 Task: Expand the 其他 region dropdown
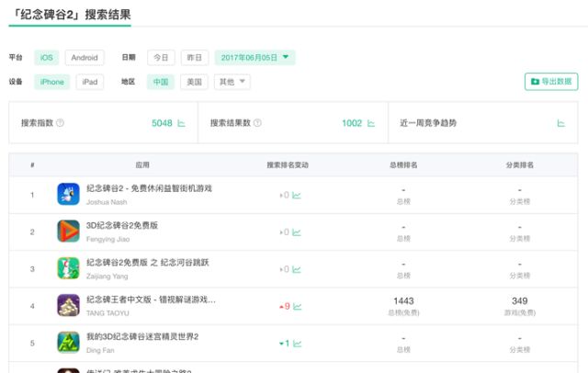pos(232,82)
